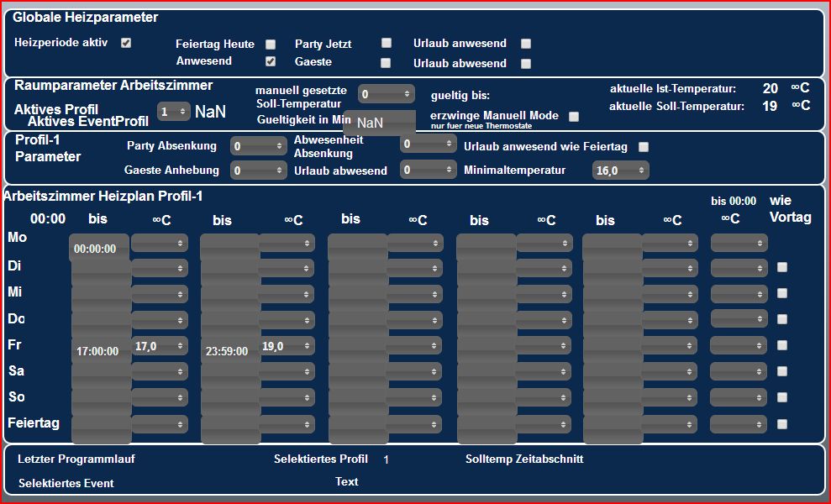Click the Raumparameter Arbeitszimmer heading
The width and height of the screenshot is (831, 504).
tap(113, 86)
